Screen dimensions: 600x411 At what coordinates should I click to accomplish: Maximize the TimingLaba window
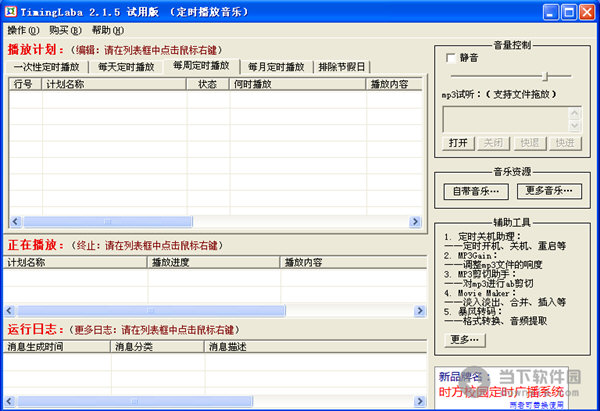coord(569,12)
